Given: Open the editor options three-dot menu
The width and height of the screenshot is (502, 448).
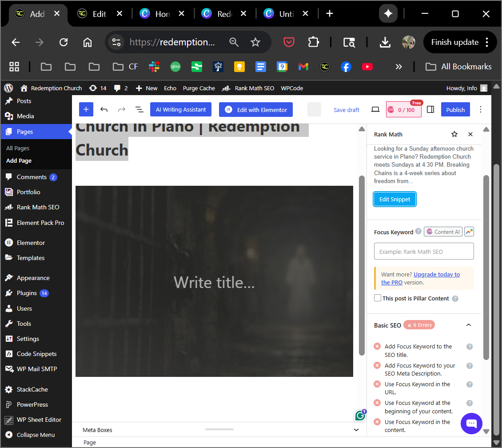Looking at the screenshot, I should click(480, 110).
